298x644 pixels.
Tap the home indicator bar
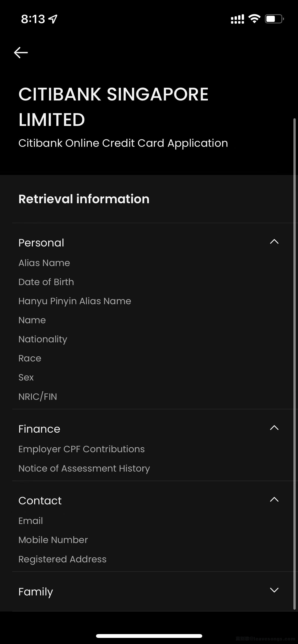coord(149,636)
